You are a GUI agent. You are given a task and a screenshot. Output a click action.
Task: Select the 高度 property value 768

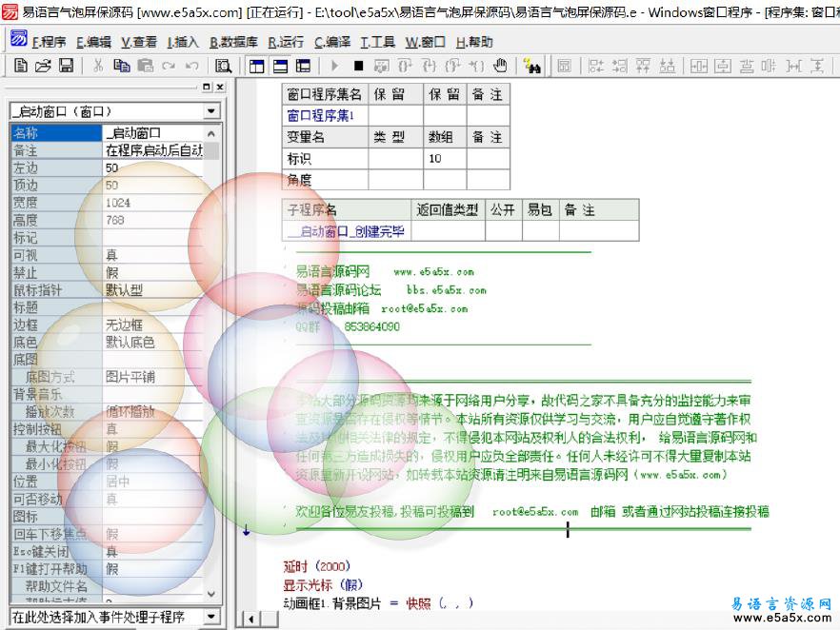pyautogui.click(x=153, y=220)
